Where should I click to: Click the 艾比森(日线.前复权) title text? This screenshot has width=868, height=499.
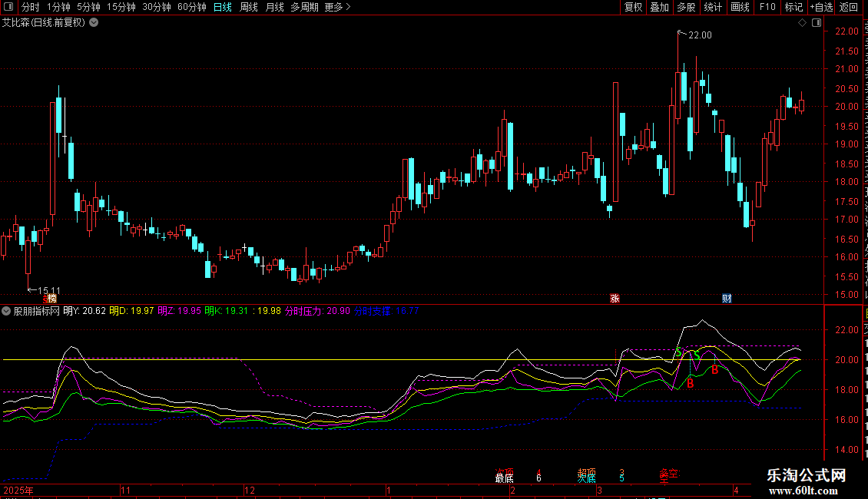coord(44,23)
